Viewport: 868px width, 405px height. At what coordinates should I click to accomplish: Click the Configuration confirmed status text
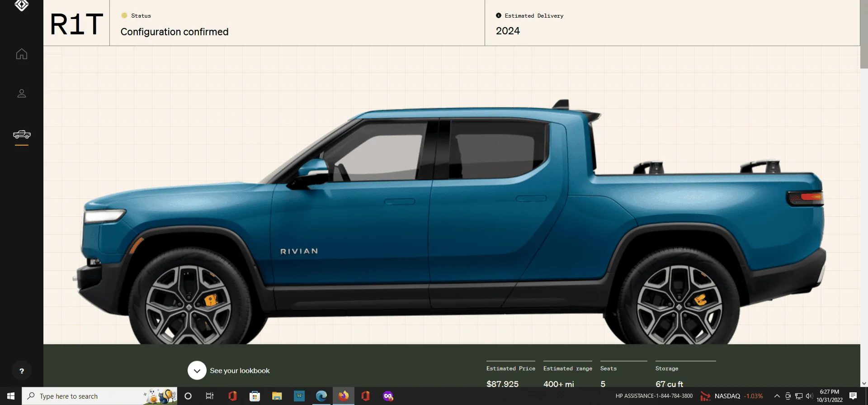(x=175, y=32)
